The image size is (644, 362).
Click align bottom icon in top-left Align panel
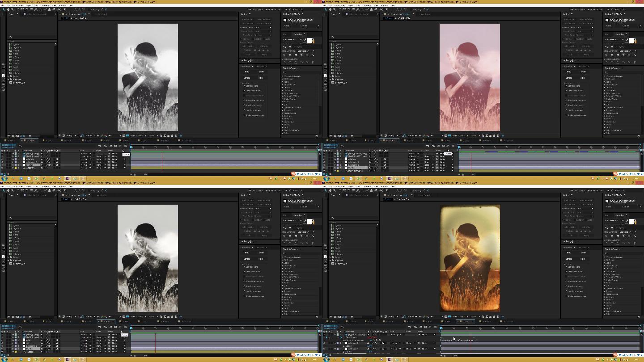312,55
